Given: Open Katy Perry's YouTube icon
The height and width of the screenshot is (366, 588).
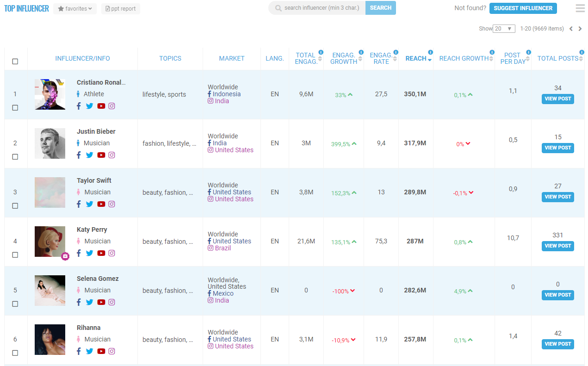Looking at the screenshot, I should pyautogui.click(x=101, y=253).
